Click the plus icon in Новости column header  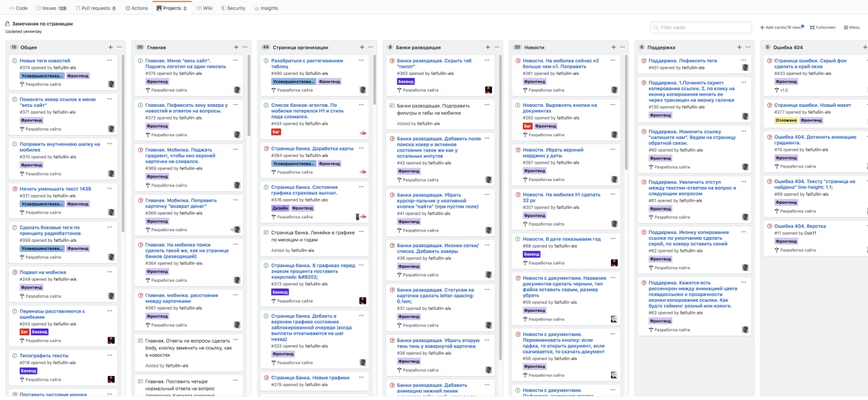(613, 47)
